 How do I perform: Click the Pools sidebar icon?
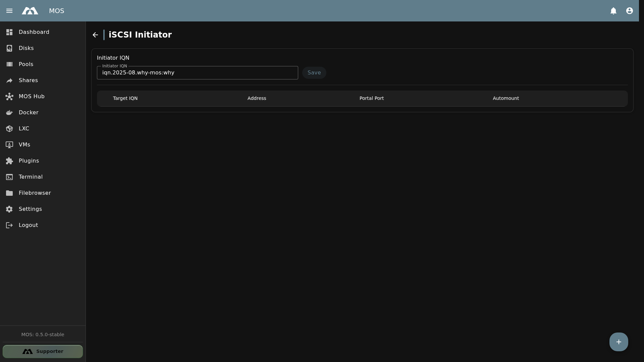click(9, 64)
